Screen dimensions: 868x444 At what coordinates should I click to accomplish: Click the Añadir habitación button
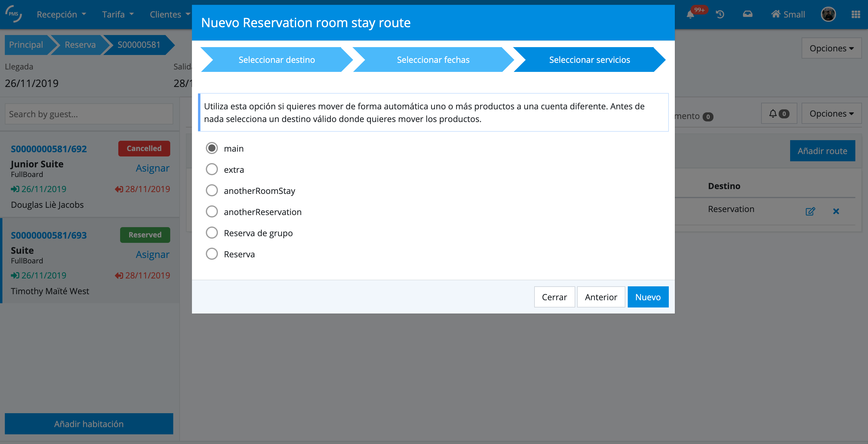click(x=89, y=424)
